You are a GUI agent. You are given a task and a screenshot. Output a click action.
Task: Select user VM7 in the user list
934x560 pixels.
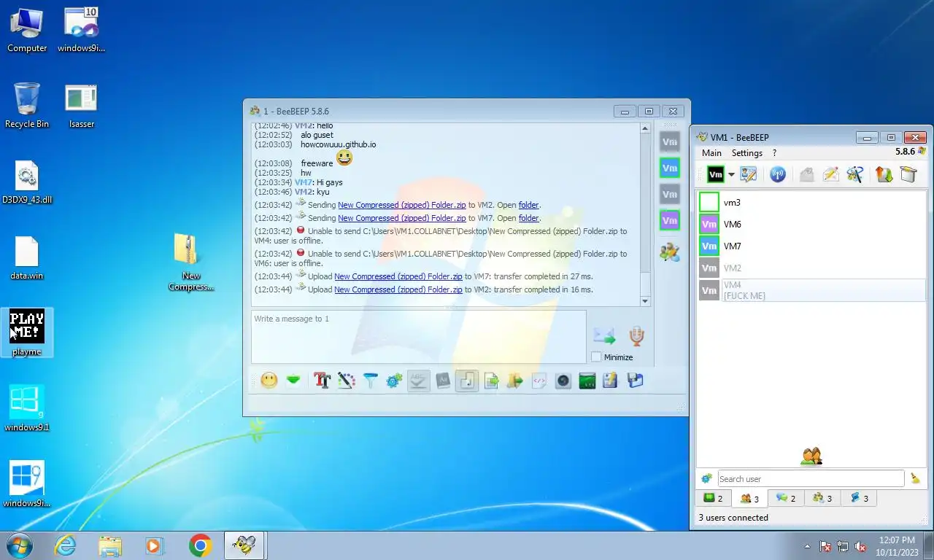[x=811, y=246]
